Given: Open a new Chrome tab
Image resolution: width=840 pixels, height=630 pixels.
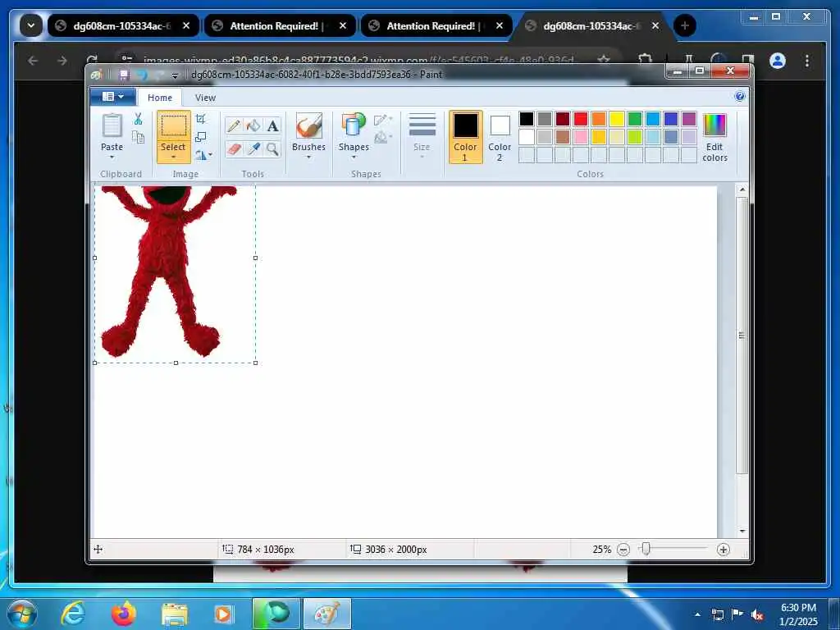Looking at the screenshot, I should [685, 25].
